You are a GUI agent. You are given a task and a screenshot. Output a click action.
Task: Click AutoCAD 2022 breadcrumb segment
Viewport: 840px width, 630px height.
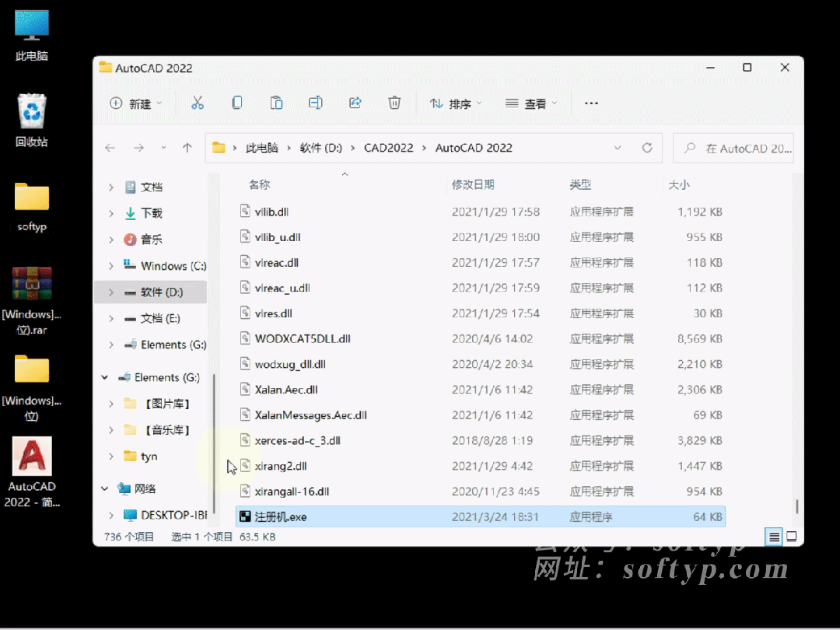474,148
